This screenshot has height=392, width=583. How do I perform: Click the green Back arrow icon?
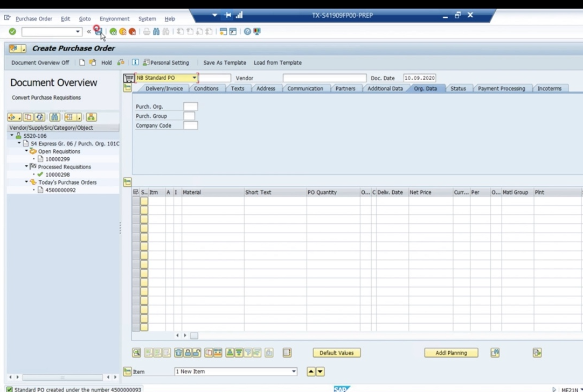113,32
